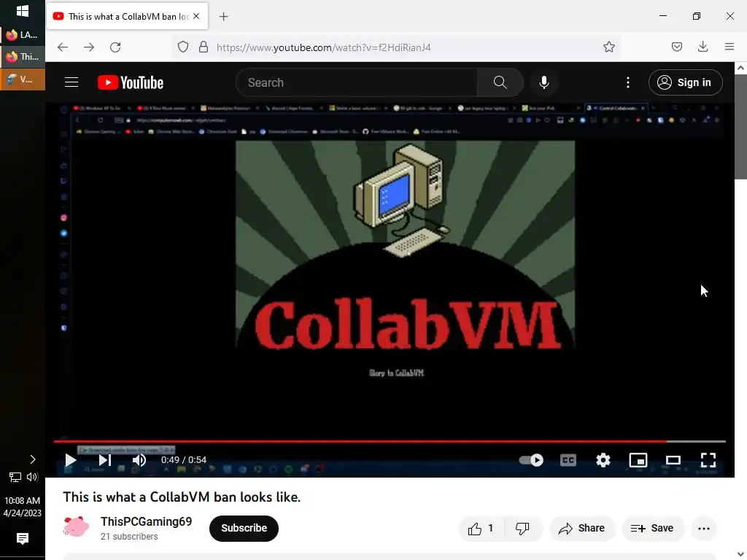This screenshot has height=560, width=747.
Task: Go forward in Firefox
Action: (89, 47)
